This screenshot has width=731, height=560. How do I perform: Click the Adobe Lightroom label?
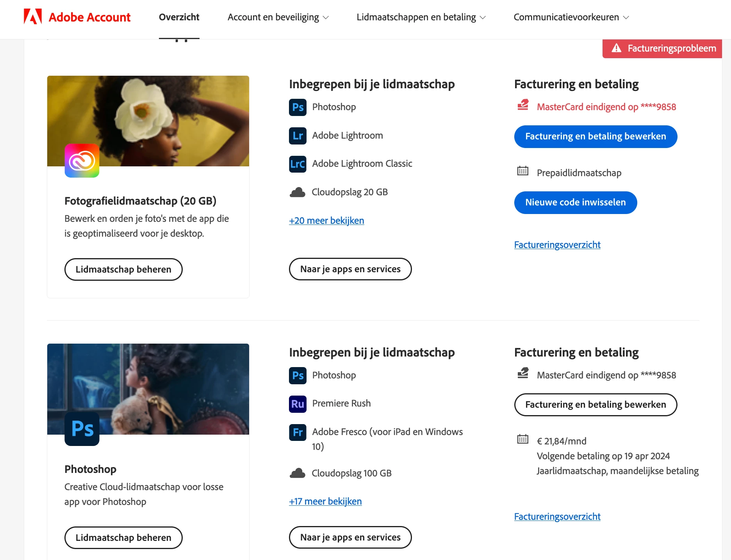348,136
